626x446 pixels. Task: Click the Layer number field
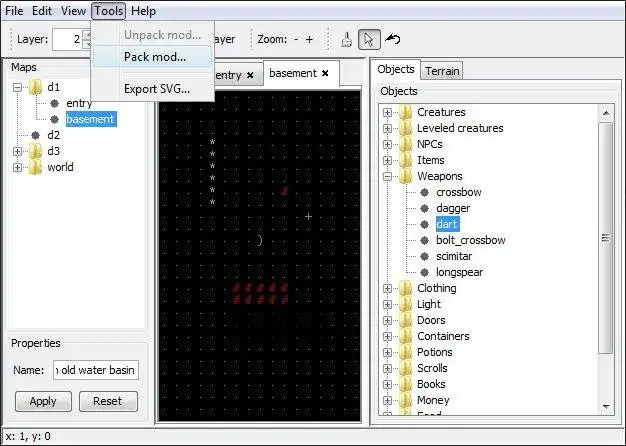point(68,39)
